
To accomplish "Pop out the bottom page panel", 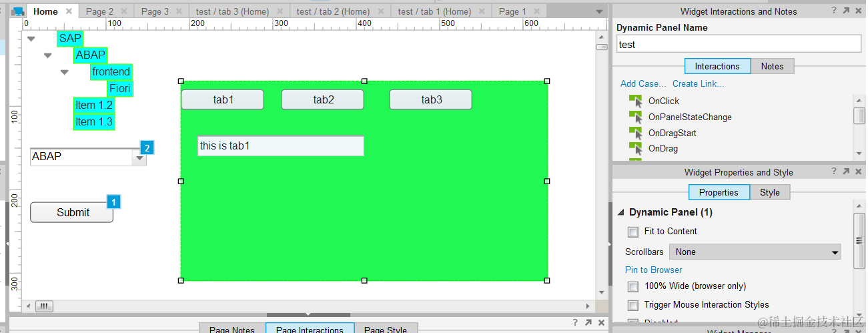I will (588, 322).
